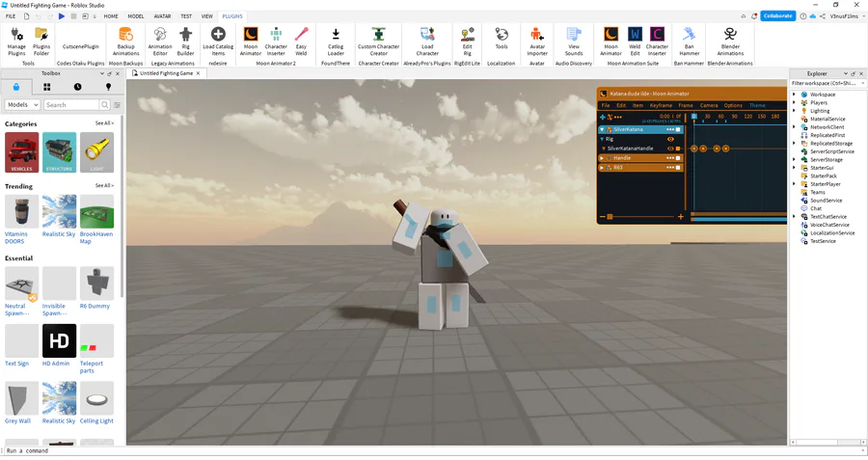
Task: Click Backup Animations plugin icon
Action: tap(125, 41)
